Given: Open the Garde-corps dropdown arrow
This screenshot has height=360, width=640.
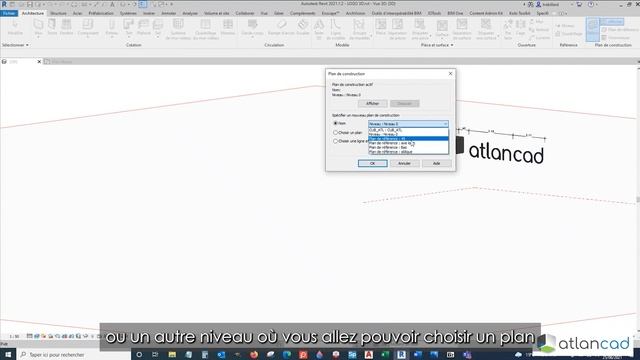Looking at the screenshot, I should coord(252,37).
